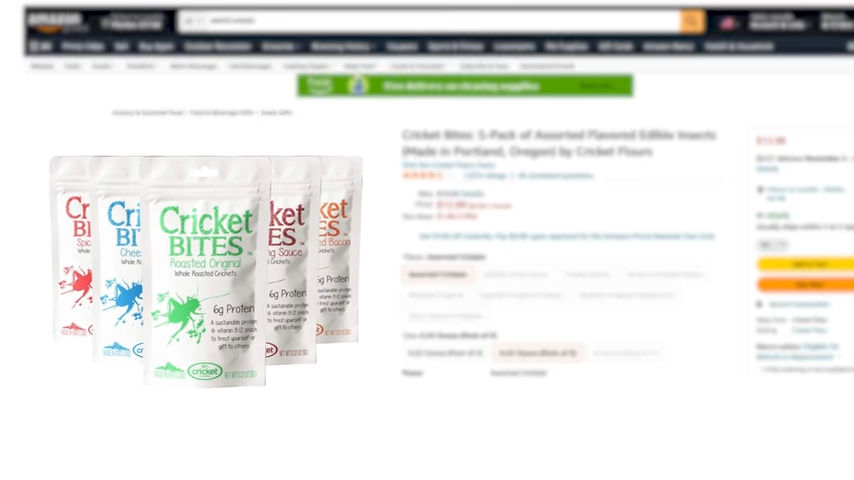Click the orange Buy Now button
This screenshot has width=854, height=480.
pos(808,284)
